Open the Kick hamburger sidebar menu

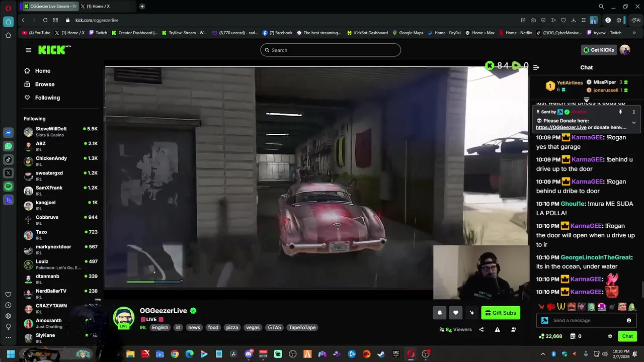tap(28, 50)
